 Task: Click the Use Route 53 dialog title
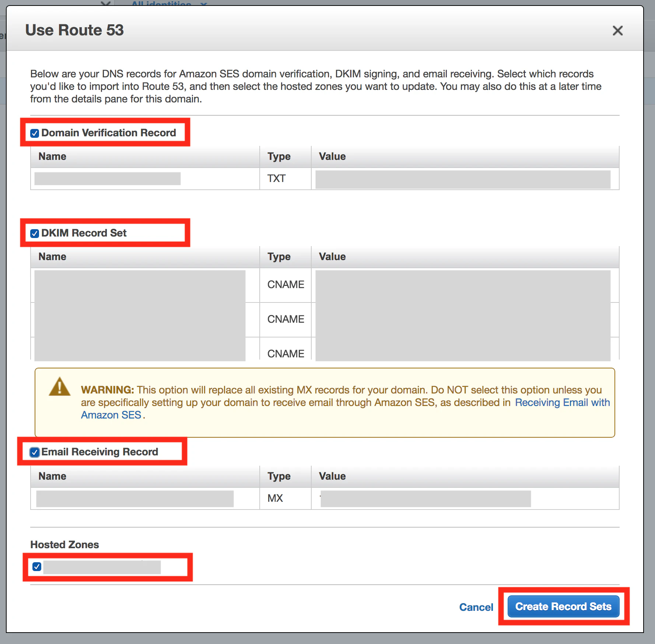pos(74,30)
